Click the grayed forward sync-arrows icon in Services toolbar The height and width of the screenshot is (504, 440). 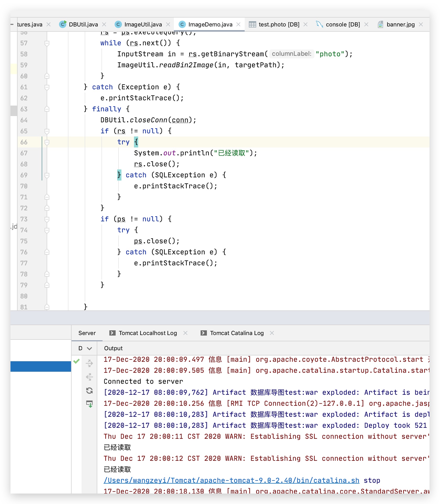coord(89,363)
